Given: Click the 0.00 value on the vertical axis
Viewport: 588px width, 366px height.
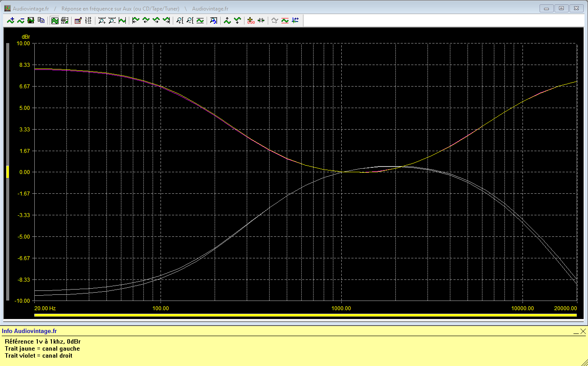Looking at the screenshot, I should click(x=24, y=172).
